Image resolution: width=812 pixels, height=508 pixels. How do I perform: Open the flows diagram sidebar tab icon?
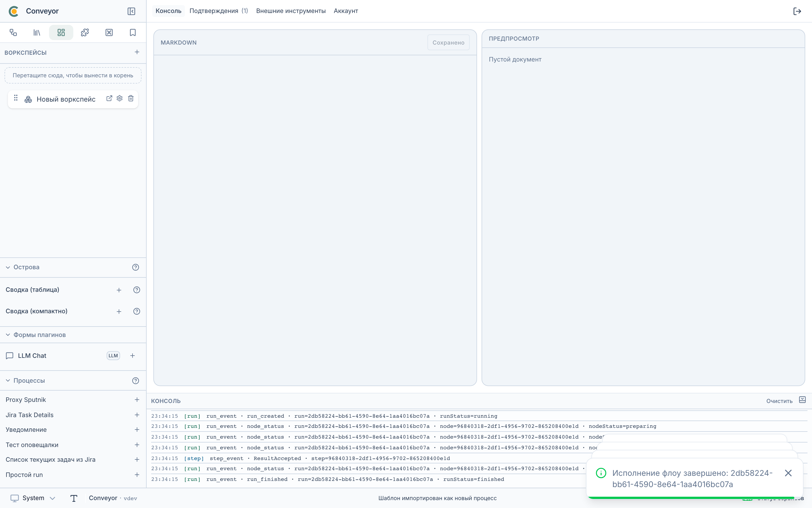(13, 32)
